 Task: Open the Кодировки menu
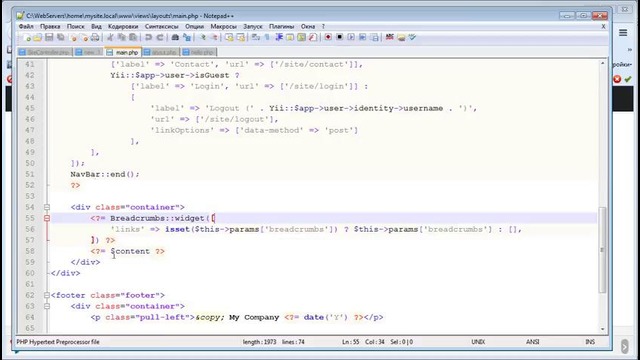[x=123, y=27]
